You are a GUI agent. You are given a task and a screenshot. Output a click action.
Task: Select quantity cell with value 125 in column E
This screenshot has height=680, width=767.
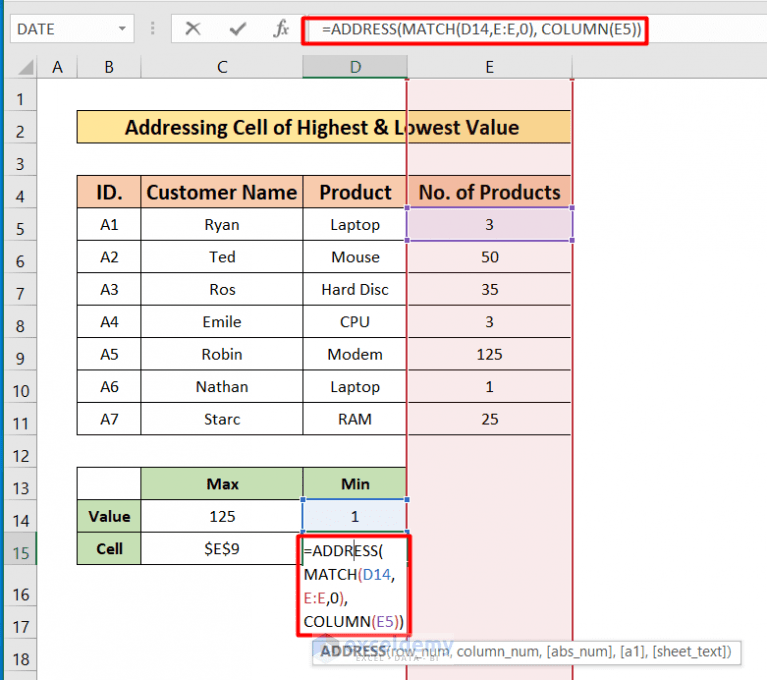(x=489, y=354)
